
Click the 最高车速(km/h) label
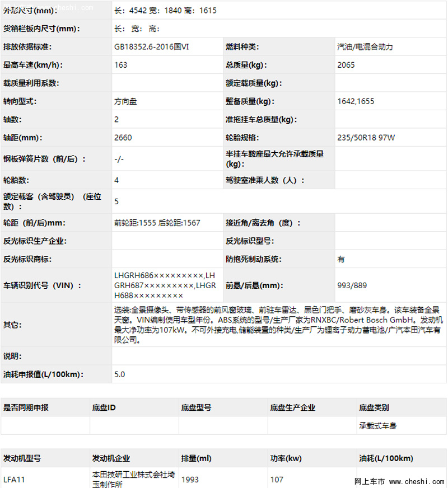tap(33, 65)
